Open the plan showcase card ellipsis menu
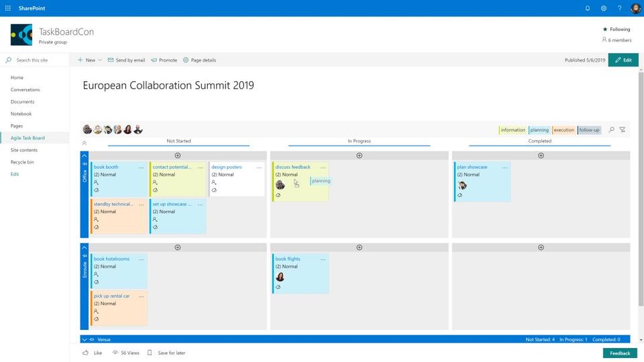 504,168
